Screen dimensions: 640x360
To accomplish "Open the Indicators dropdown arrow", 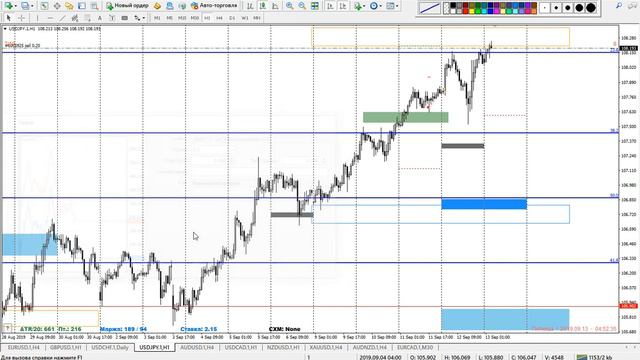I will tap(364, 6).
